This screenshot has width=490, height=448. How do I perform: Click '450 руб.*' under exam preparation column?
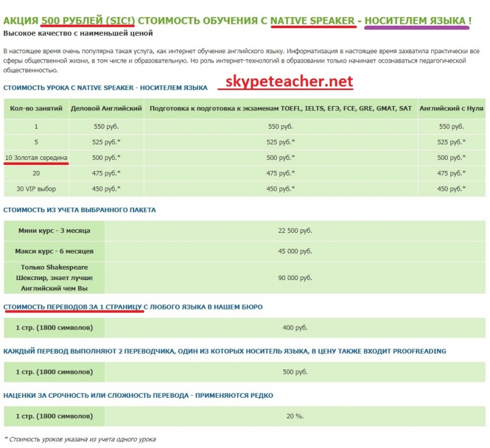pos(281,189)
